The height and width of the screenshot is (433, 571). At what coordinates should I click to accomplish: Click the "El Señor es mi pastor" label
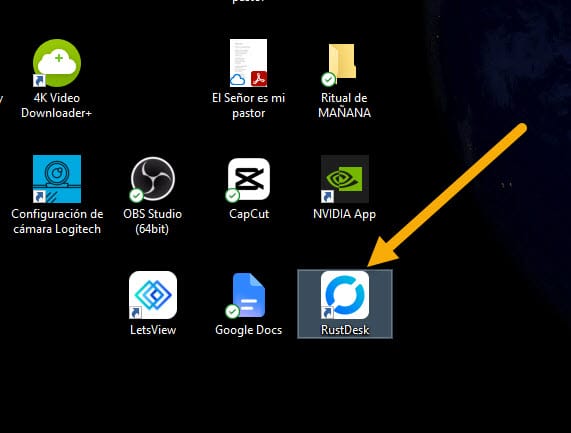248,106
